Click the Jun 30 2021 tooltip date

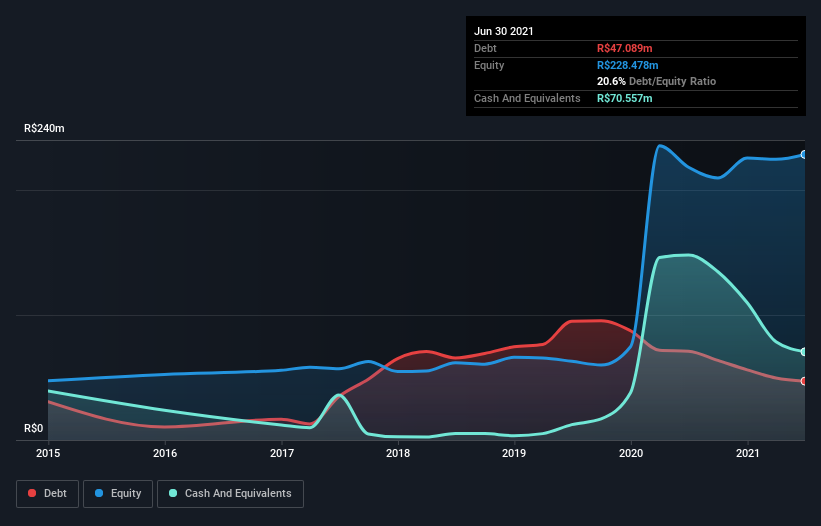coord(504,31)
